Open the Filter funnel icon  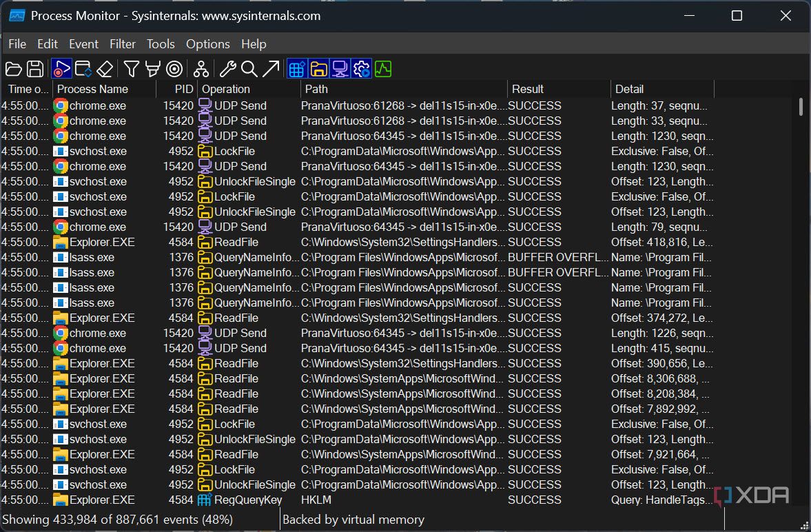point(131,69)
